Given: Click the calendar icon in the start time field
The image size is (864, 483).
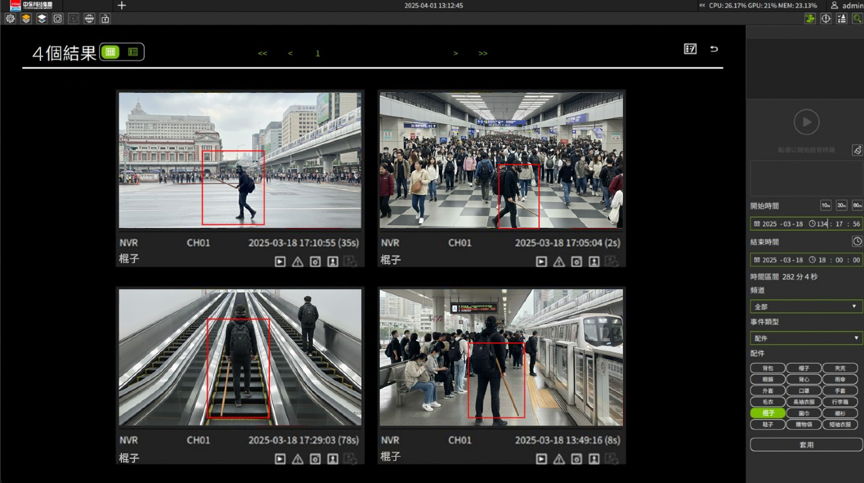Looking at the screenshot, I should (x=757, y=224).
